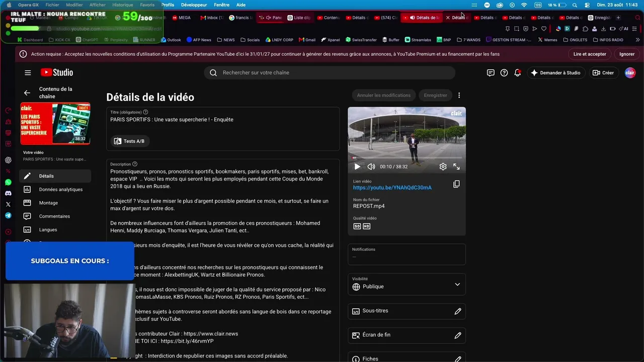Open the Tests A/B option
Screen dimensions: 644x362
(130, 141)
